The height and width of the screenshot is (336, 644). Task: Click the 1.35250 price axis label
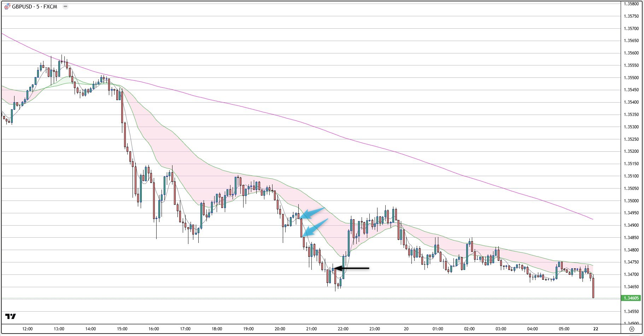[631, 139]
